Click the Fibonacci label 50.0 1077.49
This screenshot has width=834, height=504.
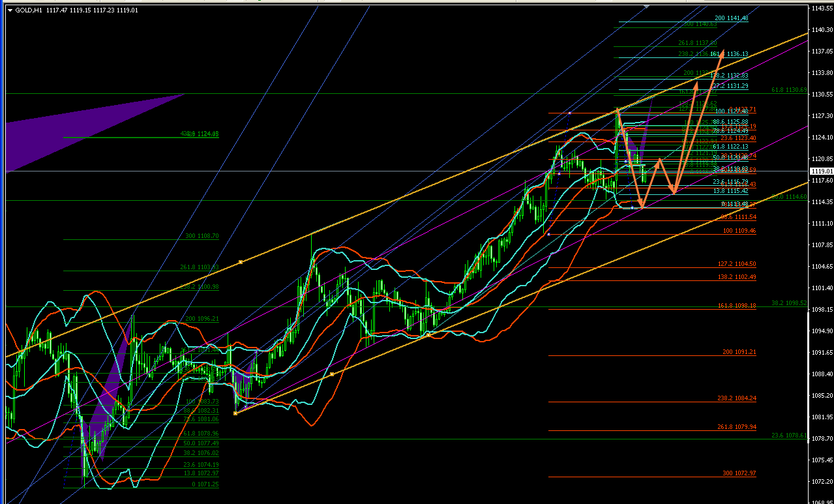[201, 443]
